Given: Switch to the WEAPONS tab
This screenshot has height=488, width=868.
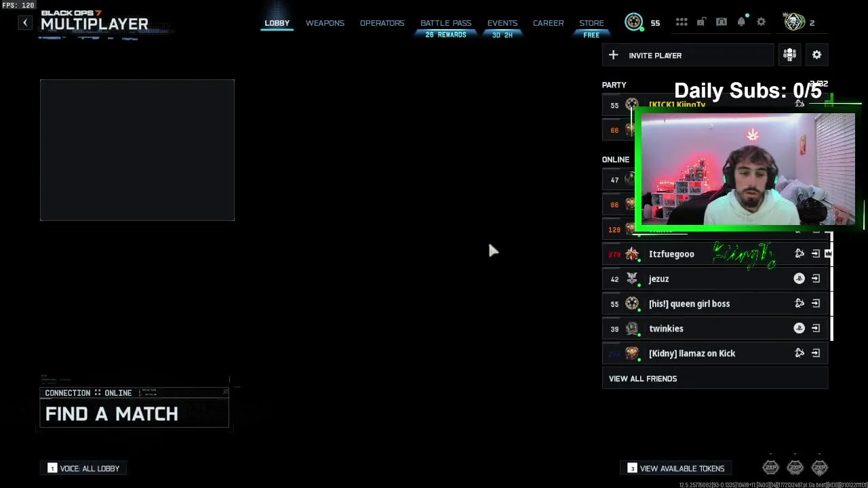Looking at the screenshot, I should (x=325, y=23).
